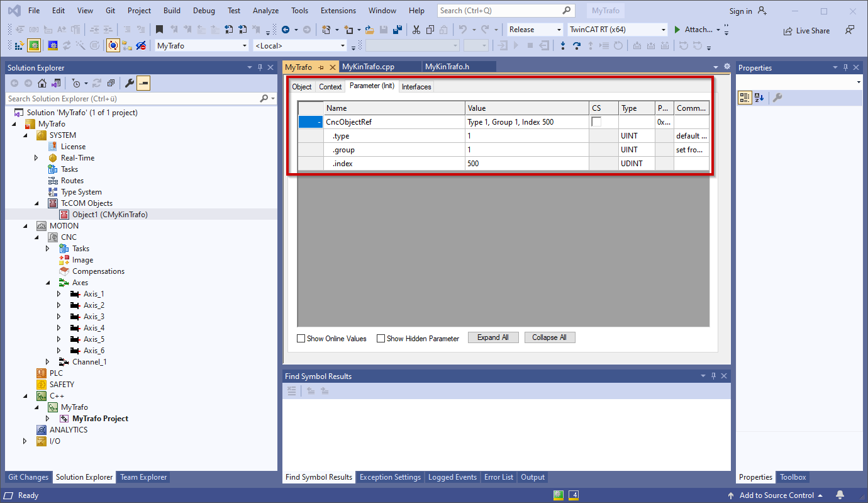Open the Debug menu
The width and height of the screenshot is (868, 503).
click(204, 11)
